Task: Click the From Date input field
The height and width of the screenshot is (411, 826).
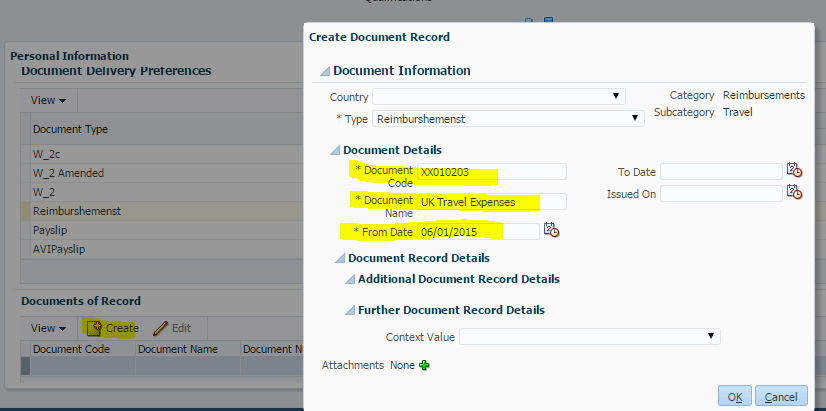Action: point(478,231)
